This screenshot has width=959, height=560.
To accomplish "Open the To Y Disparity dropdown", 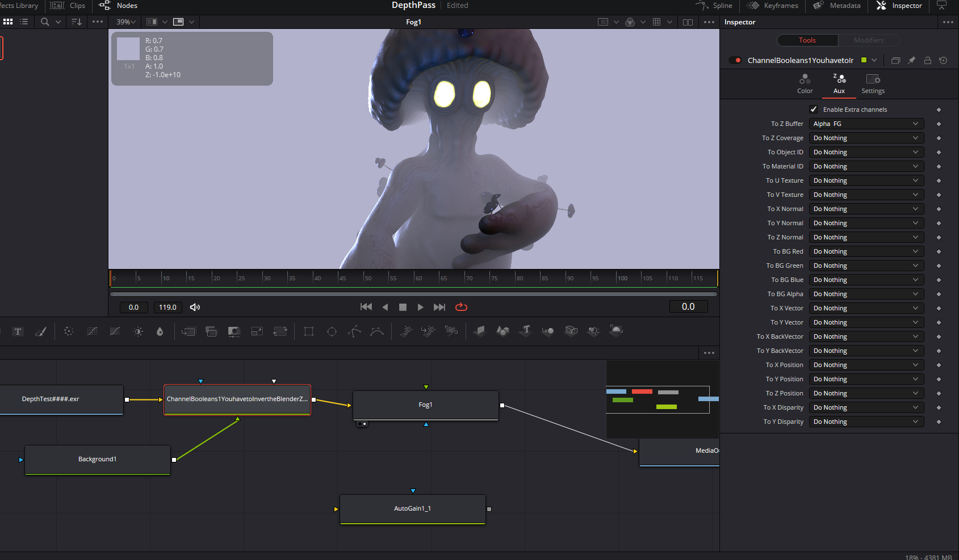I will [x=866, y=422].
